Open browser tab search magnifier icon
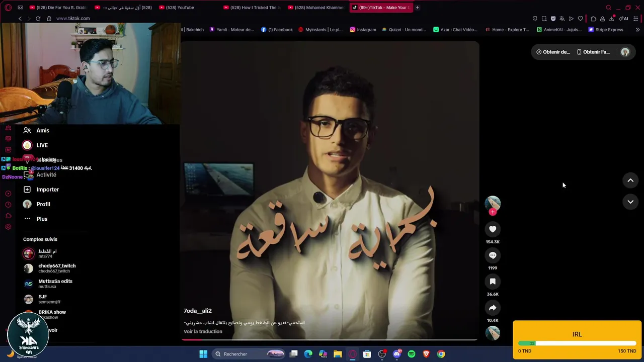This screenshot has width=644, height=362. coord(608,8)
